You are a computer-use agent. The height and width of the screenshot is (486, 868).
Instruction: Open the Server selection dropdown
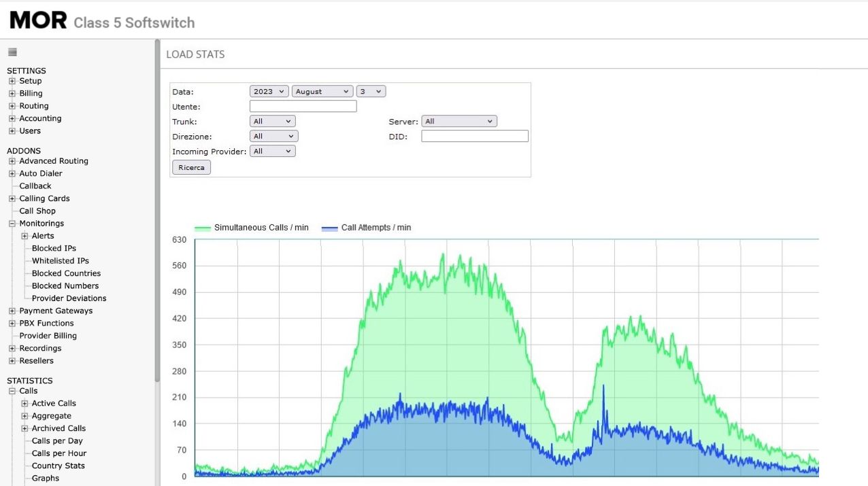(x=459, y=121)
